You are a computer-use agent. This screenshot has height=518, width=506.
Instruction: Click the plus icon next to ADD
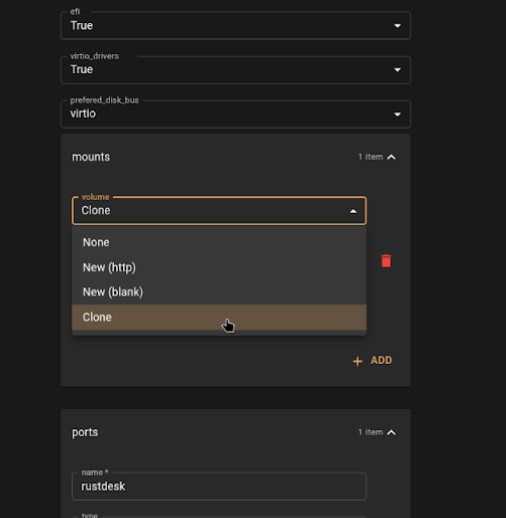pos(358,361)
